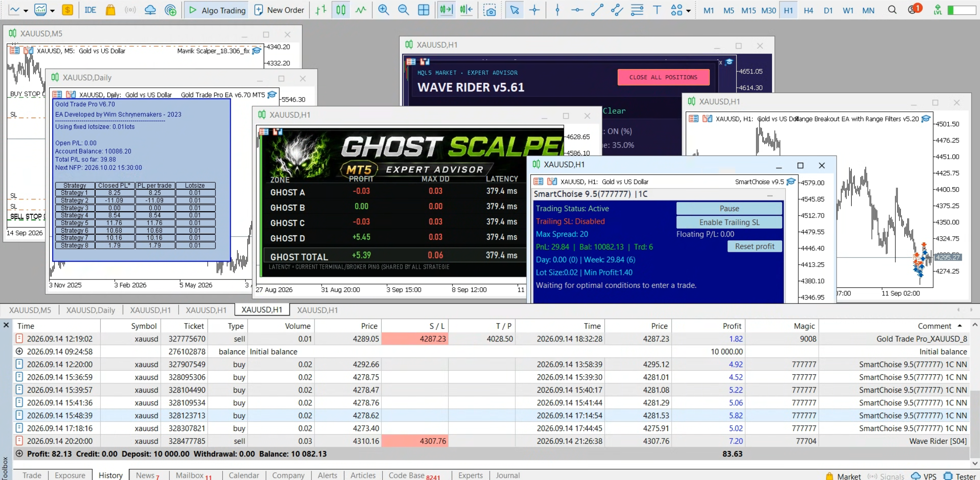The image size is (980, 480).
Task: Switch chart to line chart style
Action: tap(361, 10)
